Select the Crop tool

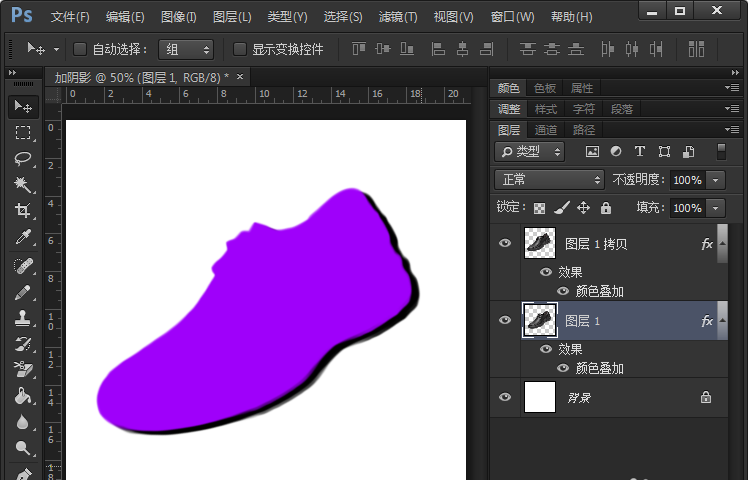(22, 211)
